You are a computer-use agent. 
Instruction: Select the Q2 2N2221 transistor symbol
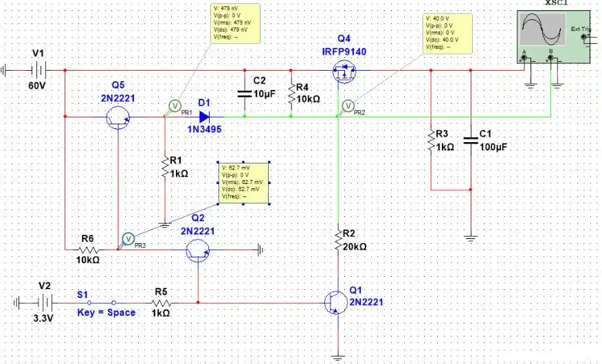tap(198, 250)
